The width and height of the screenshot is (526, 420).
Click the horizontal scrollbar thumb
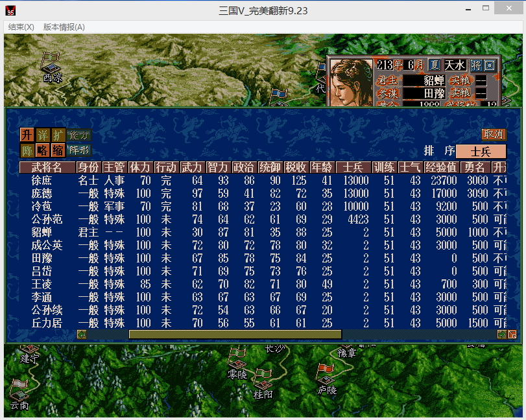click(x=235, y=334)
